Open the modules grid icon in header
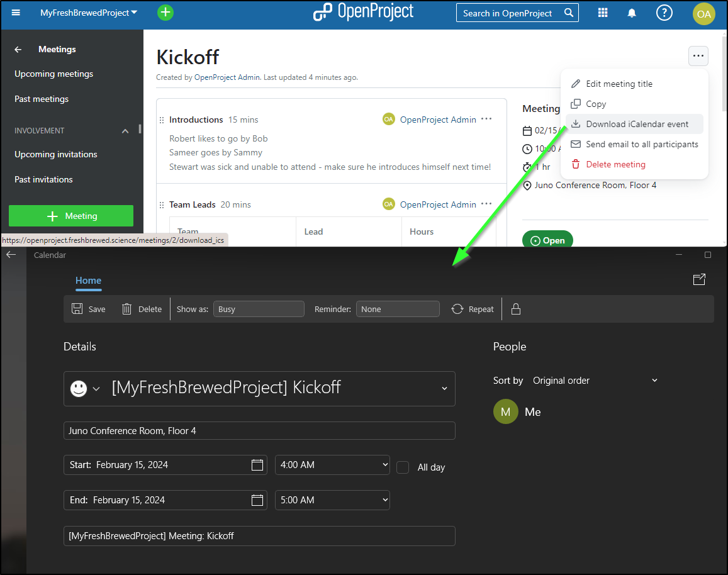Image resolution: width=728 pixels, height=575 pixels. pyautogui.click(x=603, y=13)
